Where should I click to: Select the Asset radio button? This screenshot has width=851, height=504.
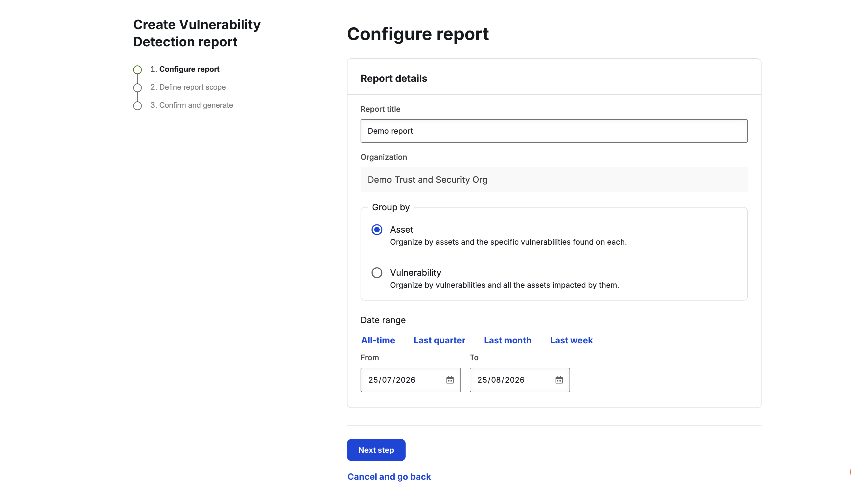click(x=377, y=230)
